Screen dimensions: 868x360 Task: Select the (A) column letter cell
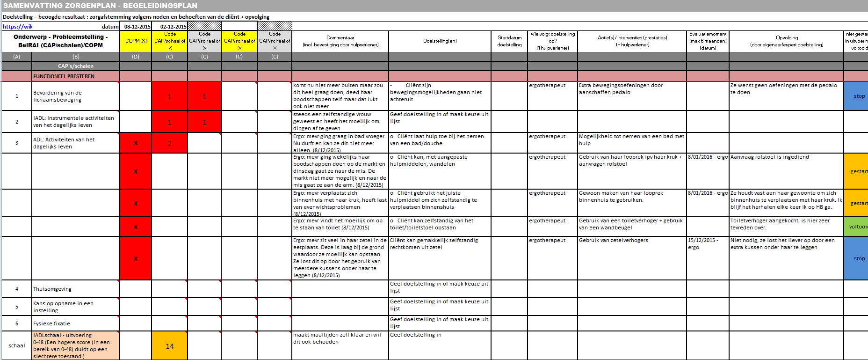[17, 57]
